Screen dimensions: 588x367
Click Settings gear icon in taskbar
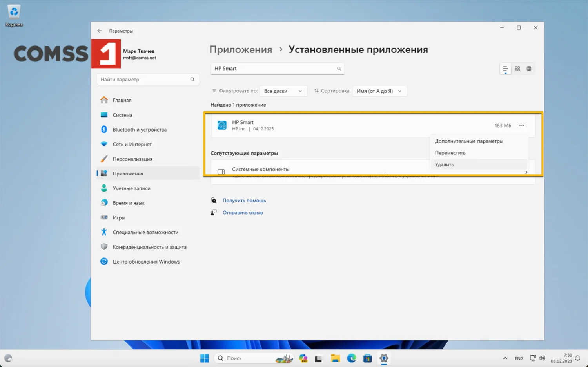tap(384, 358)
